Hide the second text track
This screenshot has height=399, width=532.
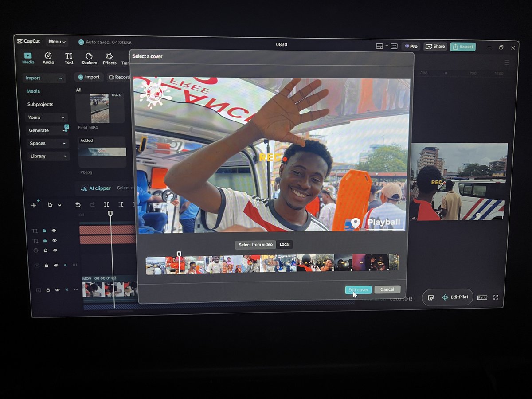(55, 241)
